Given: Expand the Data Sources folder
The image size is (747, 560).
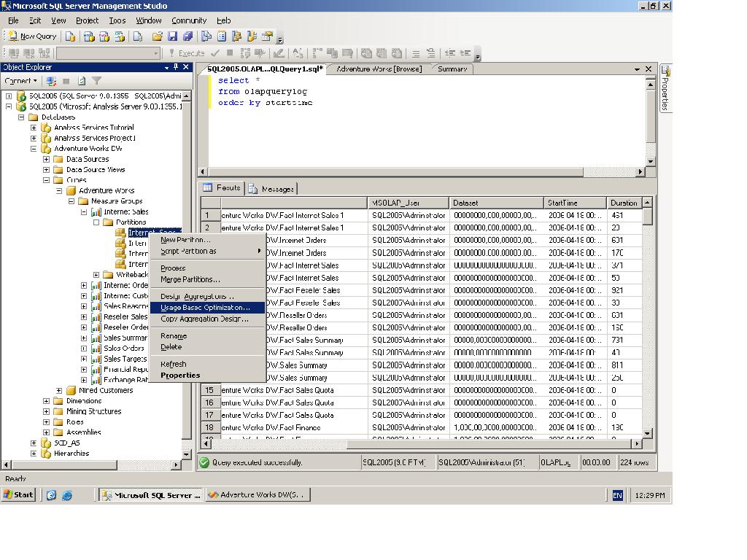Looking at the screenshot, I should click(x=46, y=159).
